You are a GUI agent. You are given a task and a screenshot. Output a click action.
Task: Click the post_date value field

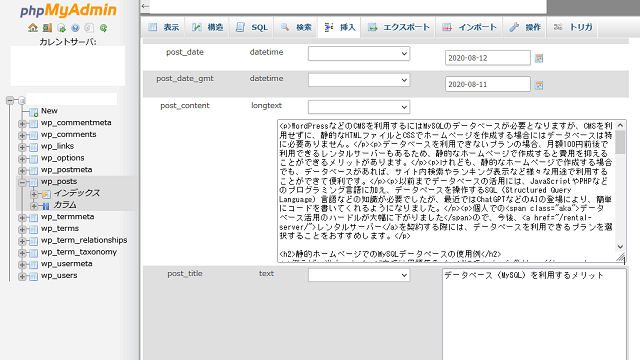tap(488, 58)
